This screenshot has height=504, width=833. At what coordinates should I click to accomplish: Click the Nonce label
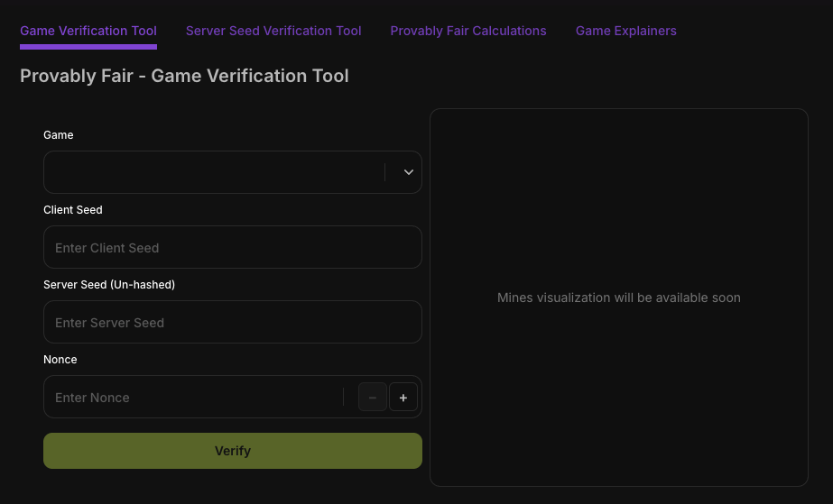(x=60, y=360)
